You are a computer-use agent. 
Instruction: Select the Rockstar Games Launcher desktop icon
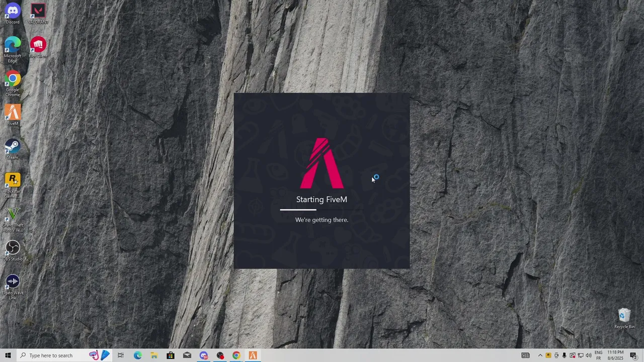pos(13,186)
